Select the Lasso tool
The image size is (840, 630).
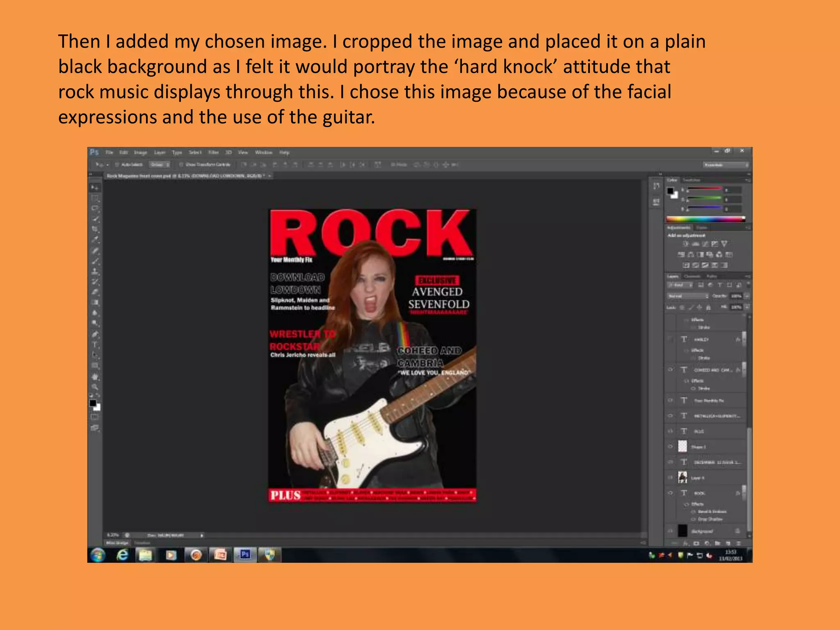pyautogui.click(x=95, y=208)
